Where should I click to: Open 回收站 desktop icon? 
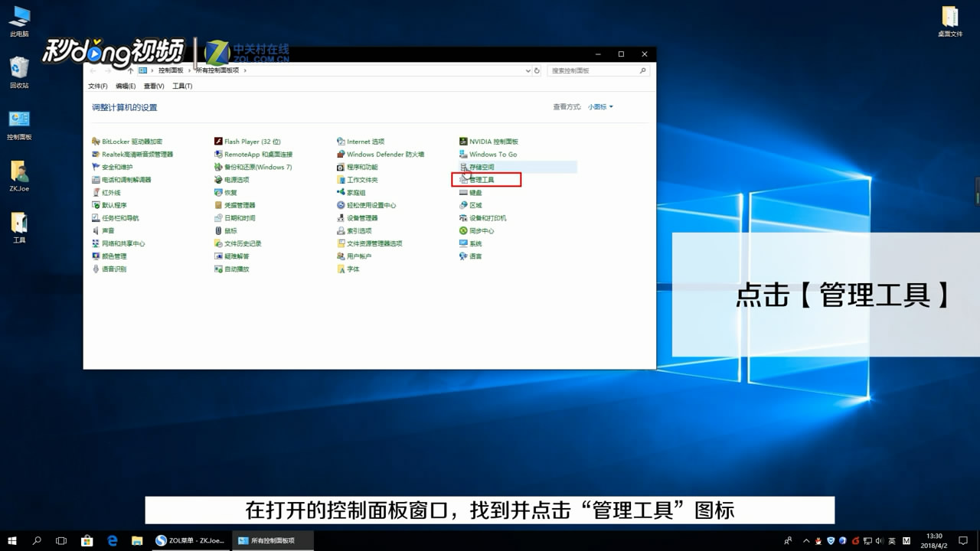[19, 73]
